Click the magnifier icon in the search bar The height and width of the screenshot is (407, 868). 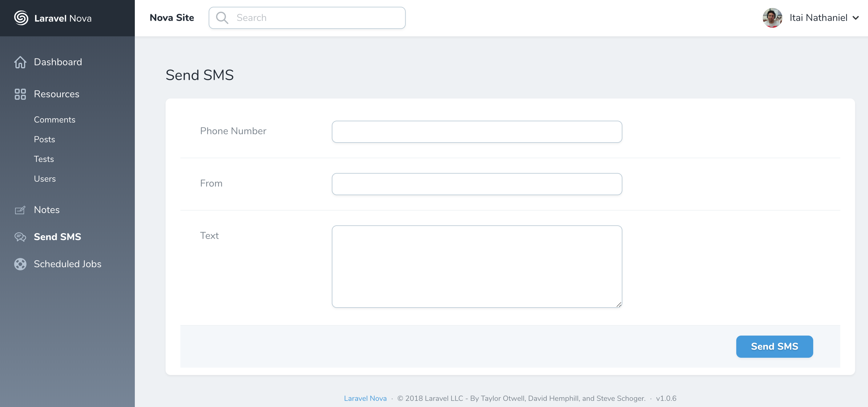tap(222, 18)
